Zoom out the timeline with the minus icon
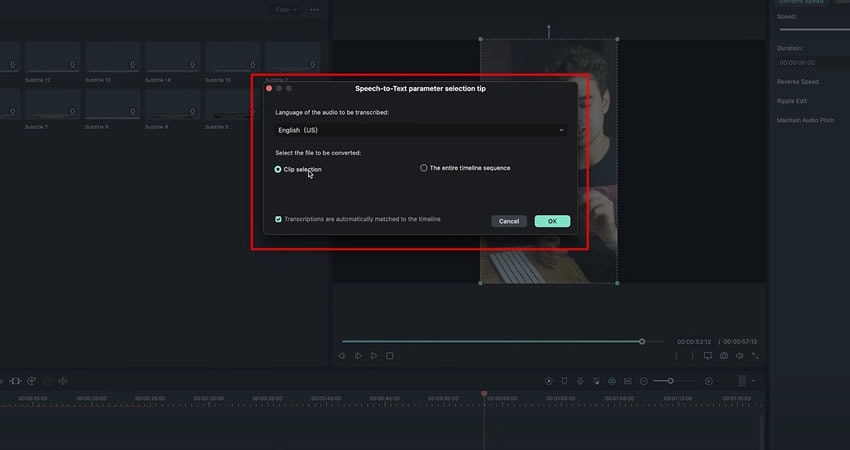Viewport: 850px width, 450px height. tap(643, 381)
